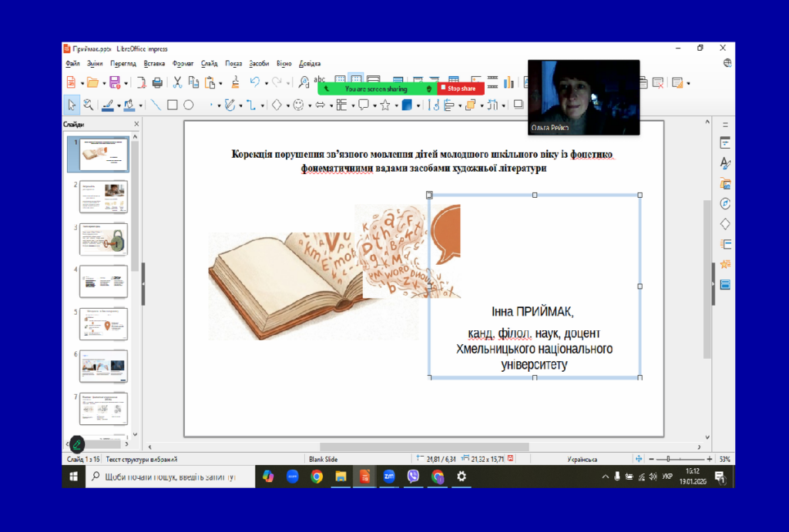The width and height of the screenshot is (789, 532).
Task: Select the Rectangle drawing tool
Action: click(173, 105)
